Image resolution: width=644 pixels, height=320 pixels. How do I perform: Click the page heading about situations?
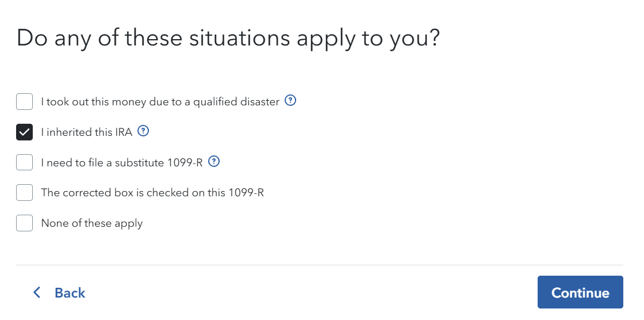[228, 38]
